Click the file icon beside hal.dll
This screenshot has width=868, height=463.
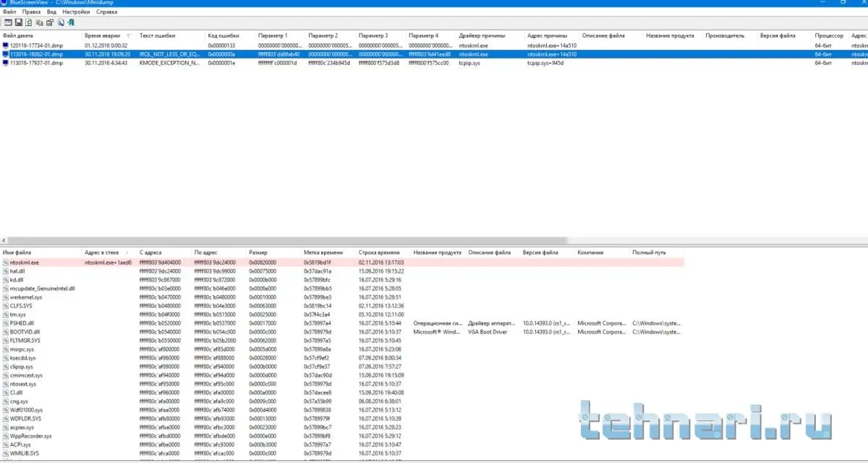point(6,271)
